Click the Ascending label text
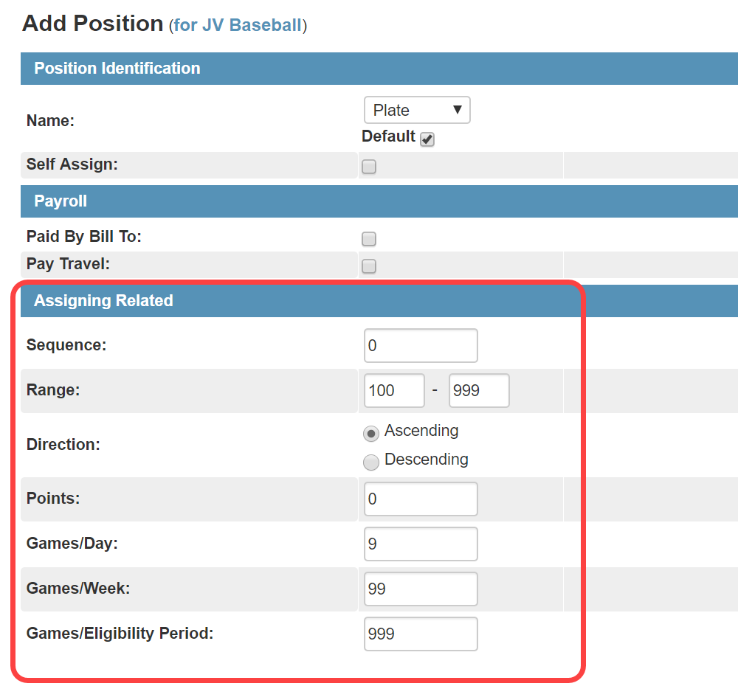This screenshot has height=700, width=738. [421, 431]
